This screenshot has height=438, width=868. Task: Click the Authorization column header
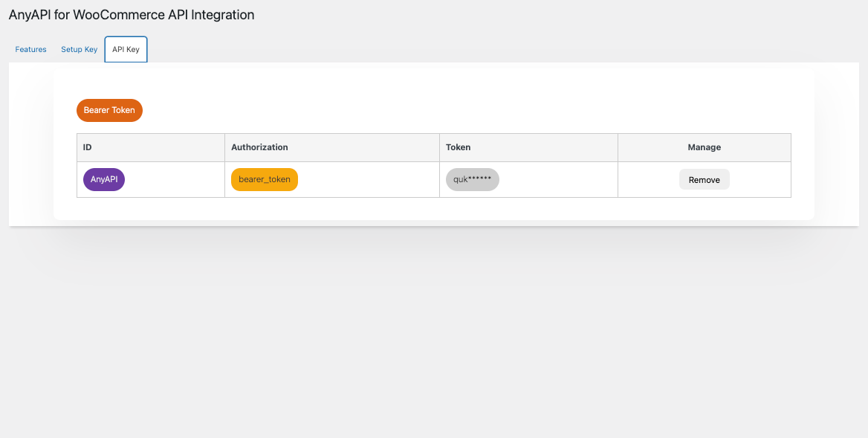point(259,148)
